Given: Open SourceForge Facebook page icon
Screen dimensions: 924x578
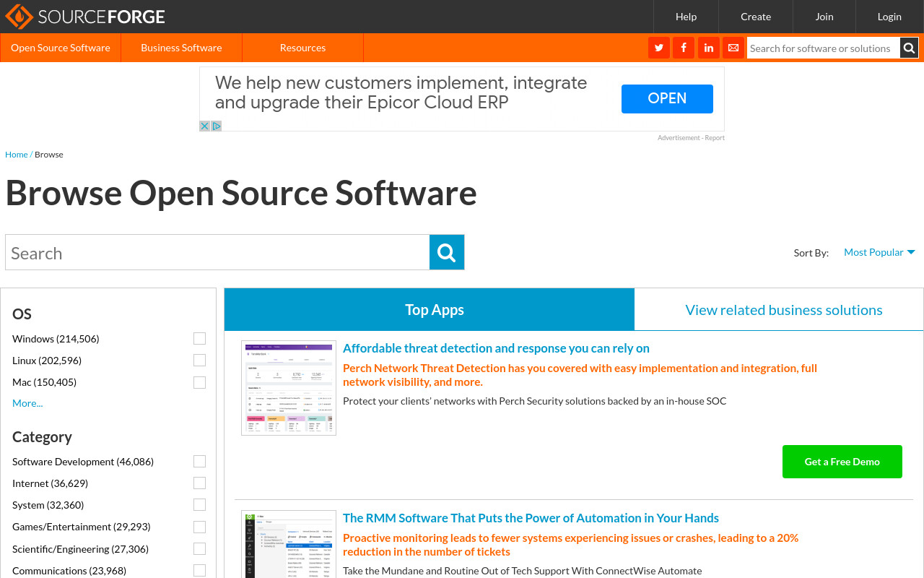Looking at the screenshot, I should coord(684,48).
